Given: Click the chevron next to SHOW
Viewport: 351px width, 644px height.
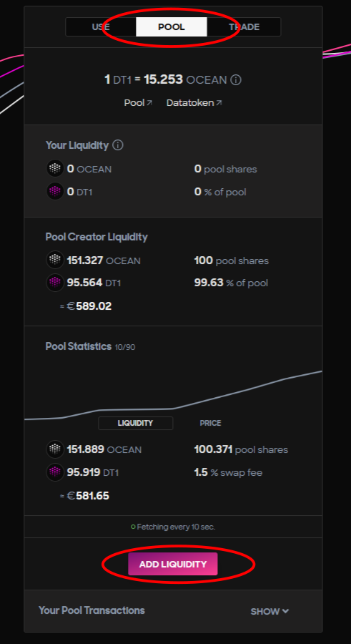Looking at the screenshot, I should tap(285, 611).
